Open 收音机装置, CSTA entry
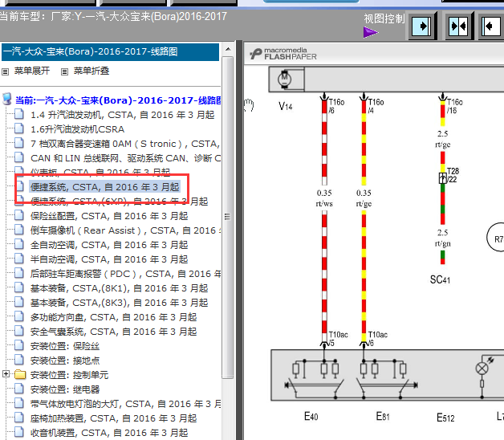Image resolution: width=504 pixels, height=440 pixels. [x=109, y=433]
